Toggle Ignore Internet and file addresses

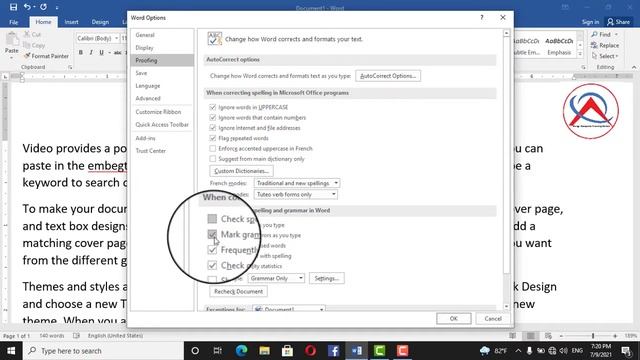(212, 128)
